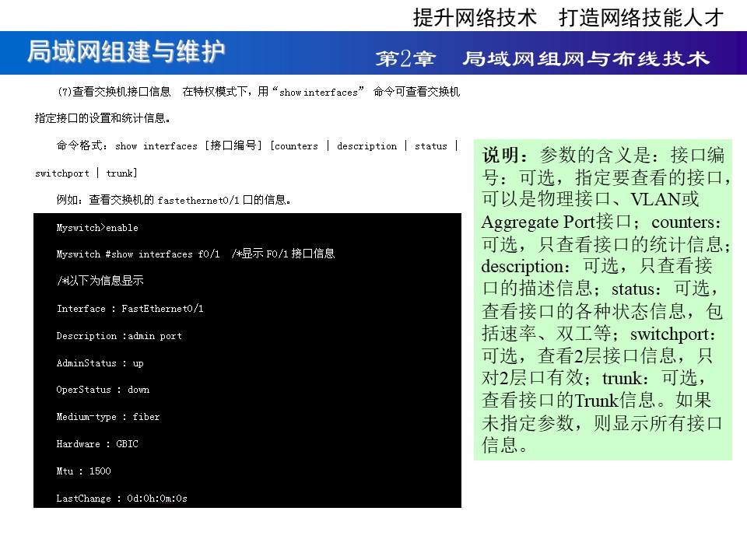This screenshot has height=560, width=747.
Task: Click AdminStatus : up line
Action: coord(100,363)
